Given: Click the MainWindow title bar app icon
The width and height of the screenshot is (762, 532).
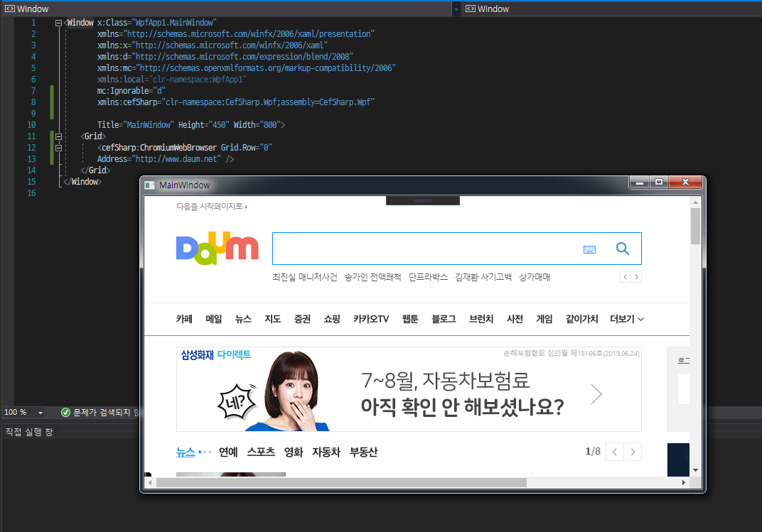Looking at the screenshot, I should point(150,185).
